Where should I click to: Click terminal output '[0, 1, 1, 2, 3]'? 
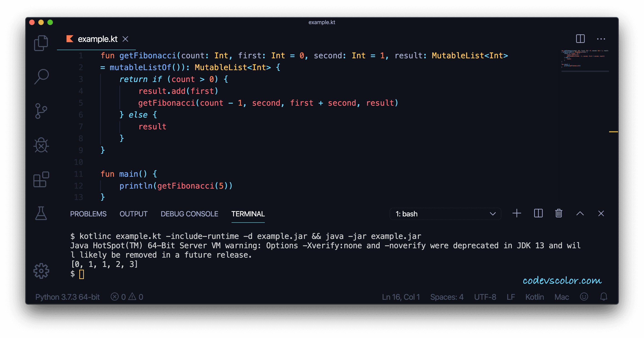(x=104, y=264)
